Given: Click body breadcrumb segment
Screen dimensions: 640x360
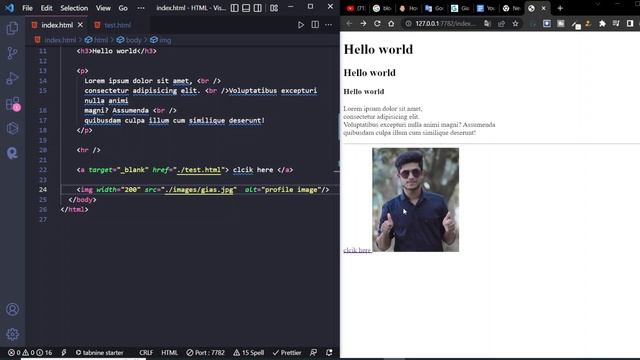Looking at the screenshot, I should tap(133, 40).
